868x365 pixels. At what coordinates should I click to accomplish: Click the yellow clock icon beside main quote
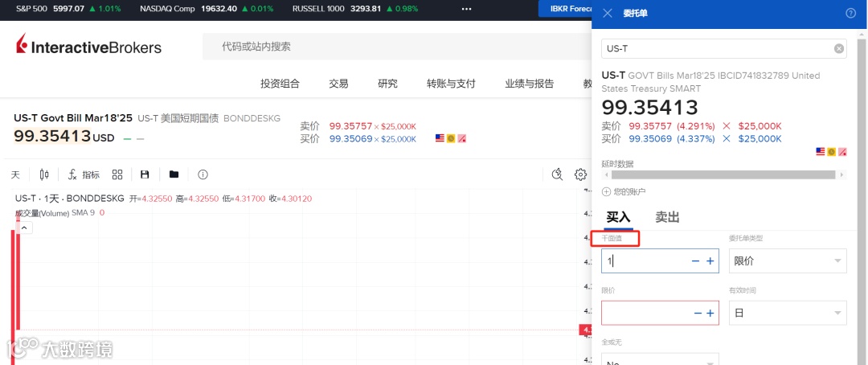[451, 138]
